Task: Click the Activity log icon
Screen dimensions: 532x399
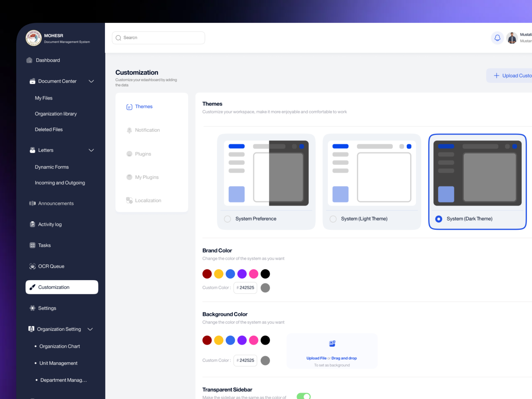Action: click(32, 224)
